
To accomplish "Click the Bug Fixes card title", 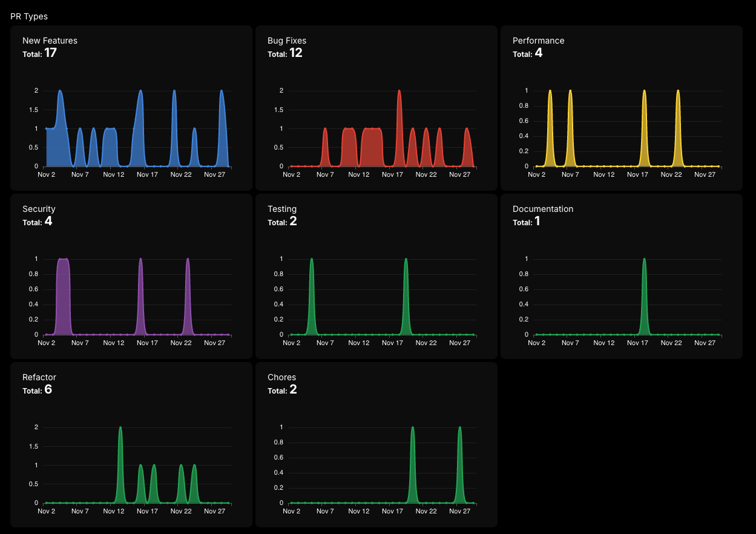I will [x=287, y=41].
